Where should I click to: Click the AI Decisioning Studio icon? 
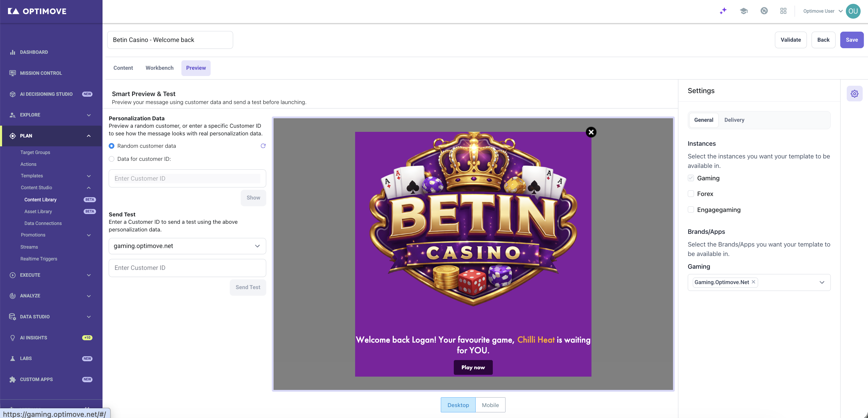[x=12, y=94]
